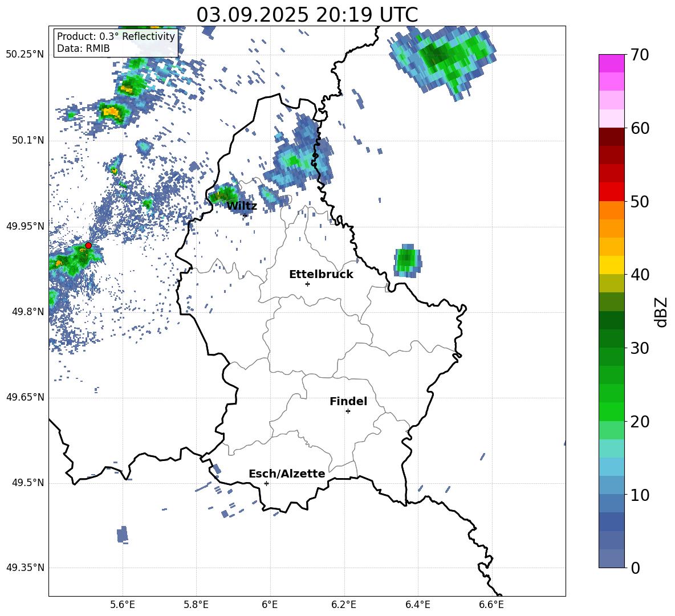
Task: Click the dark red colorbar segment below 60
Action: [x=611, y=136]
